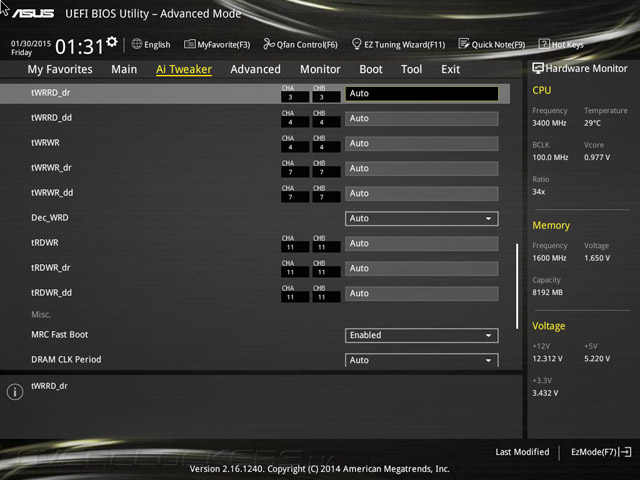Select the Ai Tweaker tab
The width and height of the screenshot is (640, 480).
pyautogui.click(x=184, y=69)
